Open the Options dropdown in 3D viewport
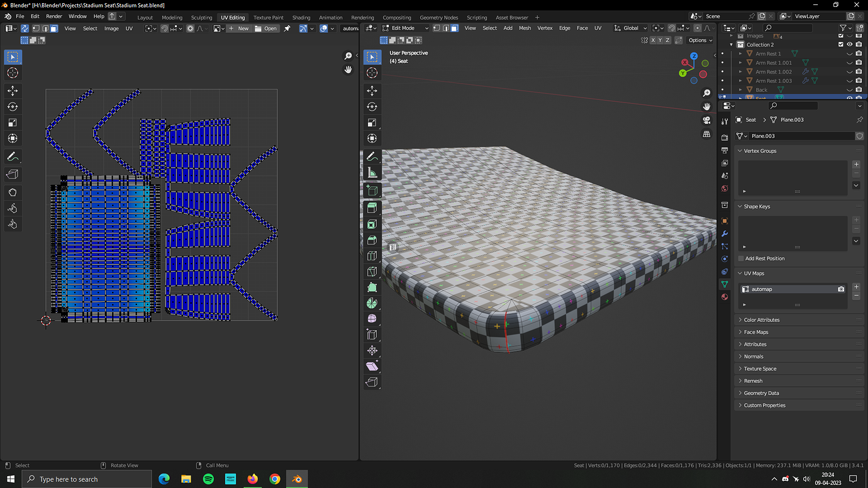This screenshot has height=488, width=868. pyautogui.click(x=700, y=40)
